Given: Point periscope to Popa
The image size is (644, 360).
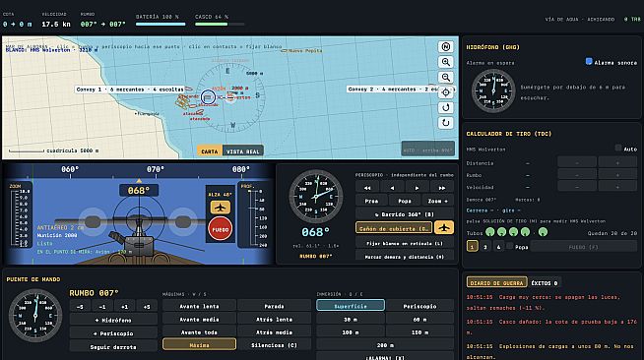Looking at the screenshot, I should (405, 201).
